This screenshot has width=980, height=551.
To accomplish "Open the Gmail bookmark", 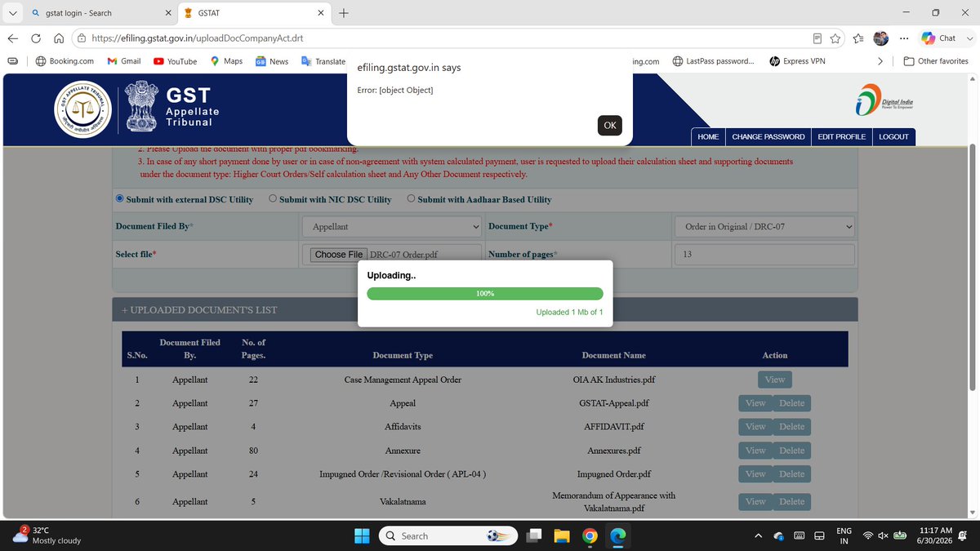I will [124, 61].
